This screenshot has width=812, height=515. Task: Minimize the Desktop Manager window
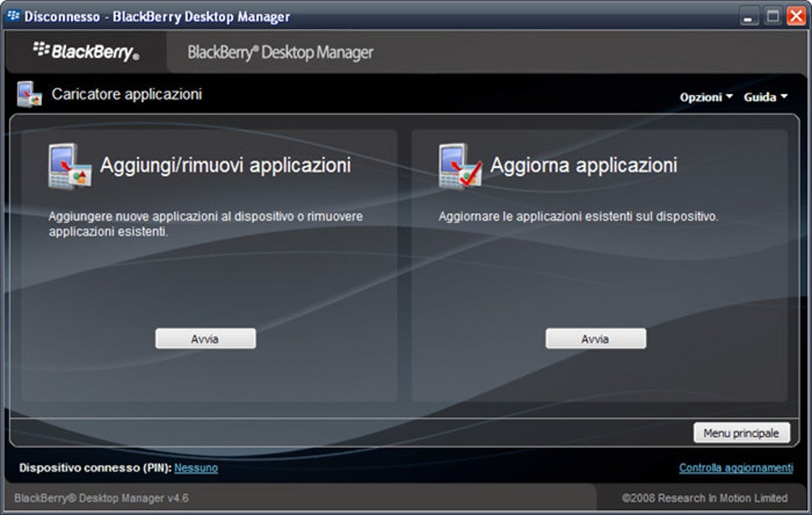[748, 16]
